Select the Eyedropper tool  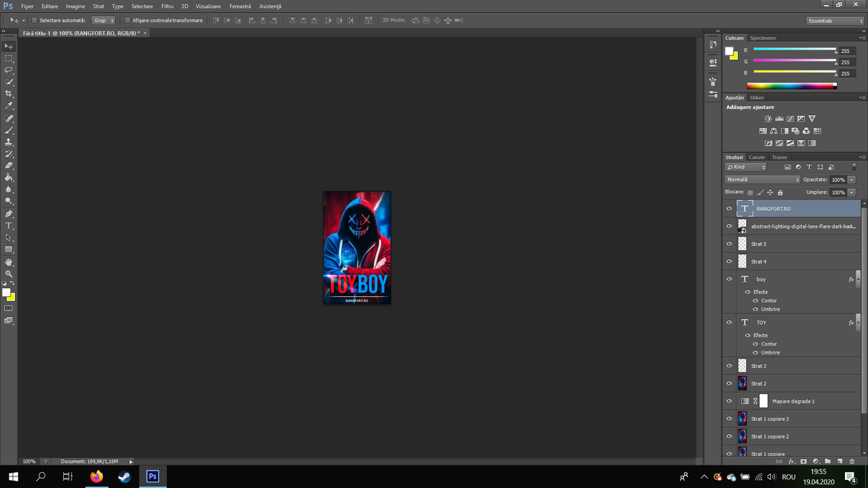(x=9, y=106)
